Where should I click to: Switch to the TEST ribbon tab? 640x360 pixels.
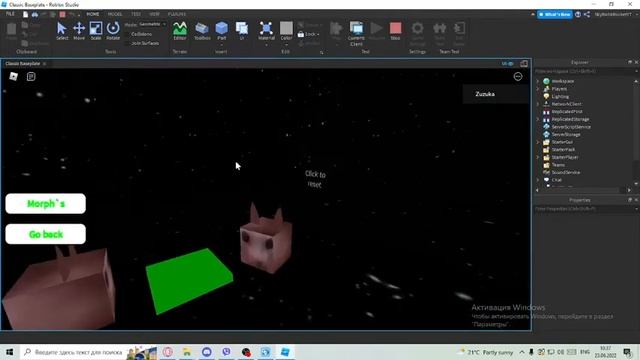point(136,14)
